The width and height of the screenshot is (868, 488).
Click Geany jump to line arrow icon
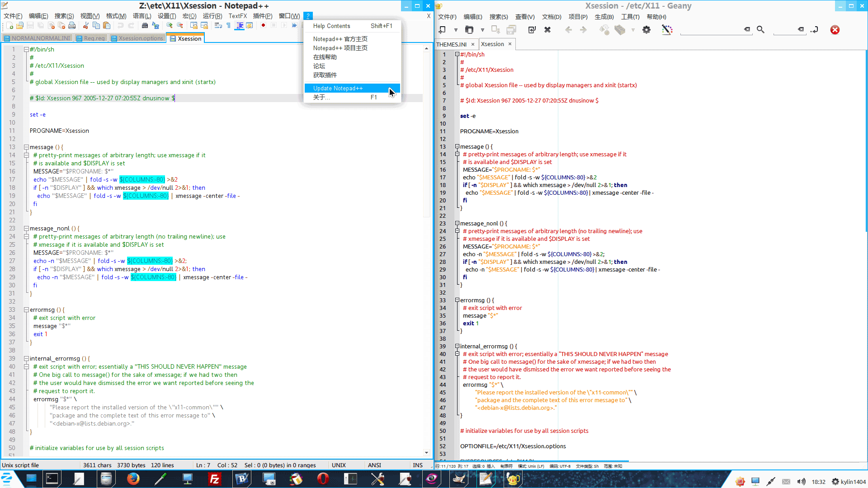(815, 30)
